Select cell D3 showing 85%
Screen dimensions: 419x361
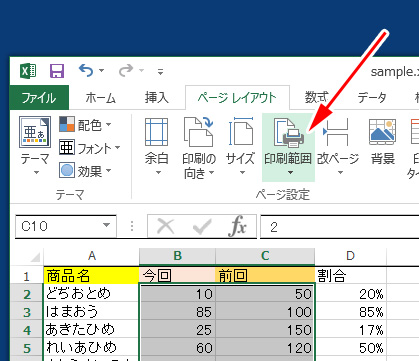pyautogui.click(x=350, y=312)
